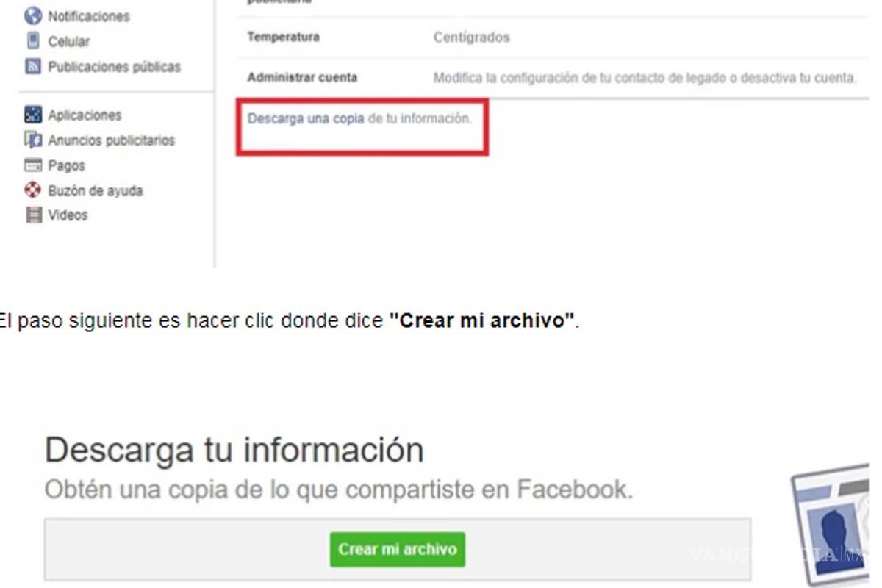Open the Notificaciones settings section
This screenshot has width=882, height=588.
[88, 15]
